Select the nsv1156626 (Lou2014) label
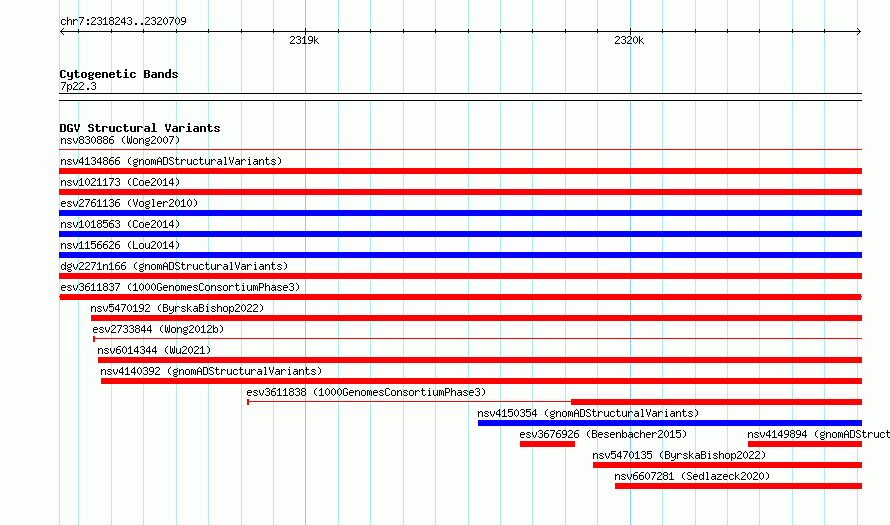890x525 pixels. click(x=120, y=245)
